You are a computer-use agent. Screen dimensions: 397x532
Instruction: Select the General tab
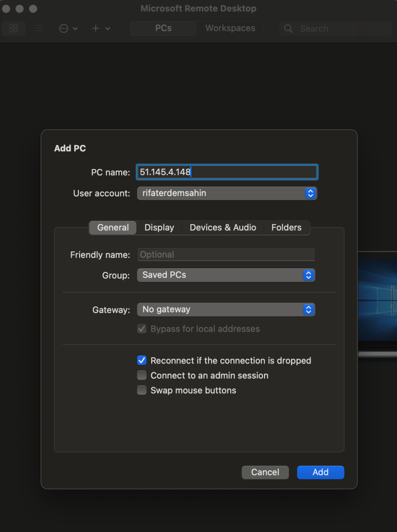(x=113, y=227)
